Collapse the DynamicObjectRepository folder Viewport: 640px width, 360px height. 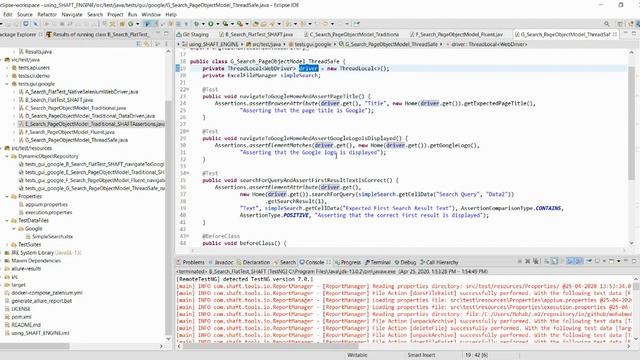[7, 156]
